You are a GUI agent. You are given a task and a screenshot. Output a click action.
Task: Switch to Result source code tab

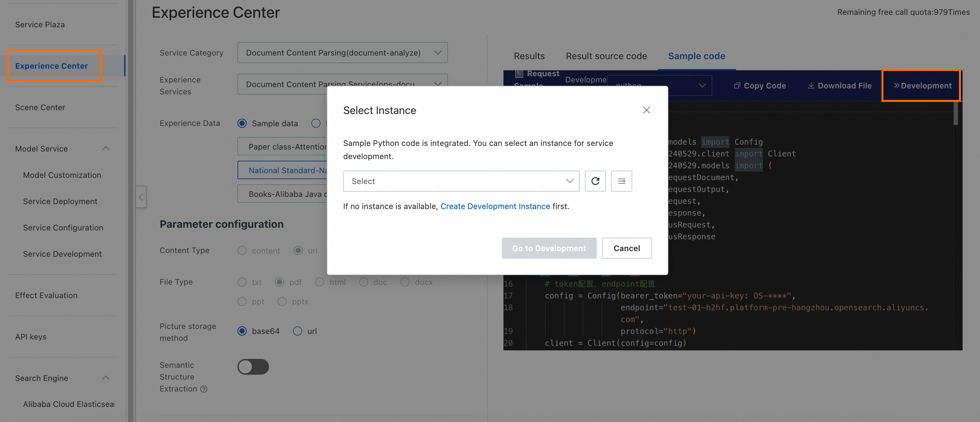pos(606,56)
